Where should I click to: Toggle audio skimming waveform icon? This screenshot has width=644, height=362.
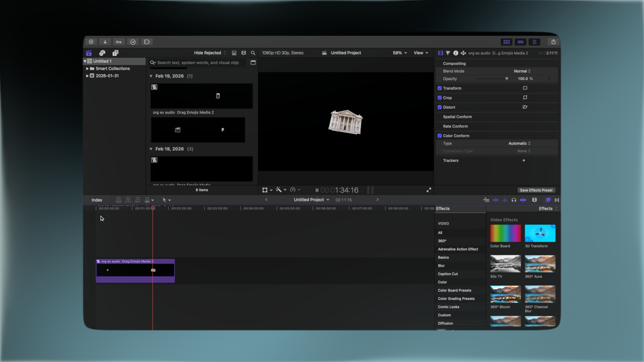pyautogui.click(x=505, y=200)
